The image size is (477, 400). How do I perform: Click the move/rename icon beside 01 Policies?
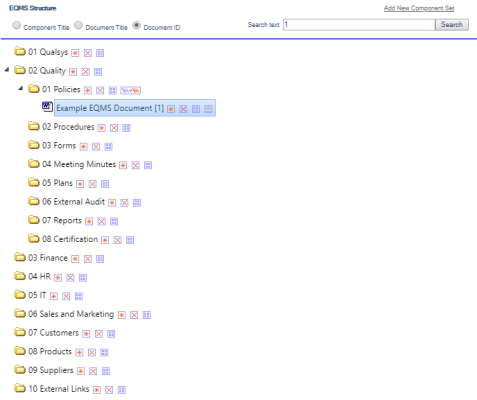click(131, 90)
